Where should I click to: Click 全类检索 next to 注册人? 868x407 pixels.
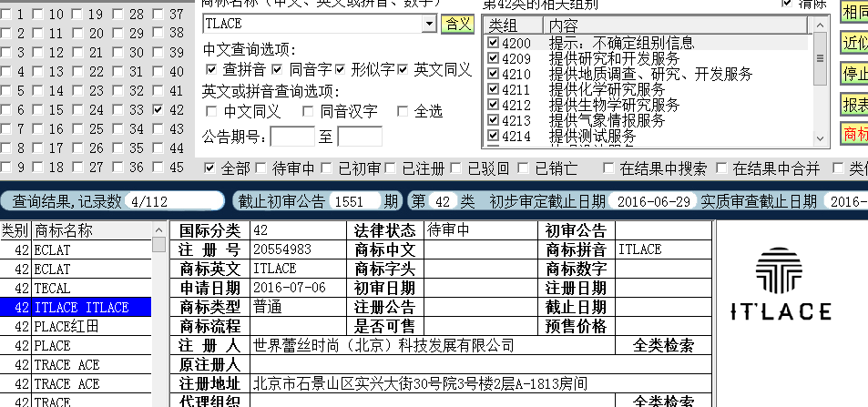[663, 345]
